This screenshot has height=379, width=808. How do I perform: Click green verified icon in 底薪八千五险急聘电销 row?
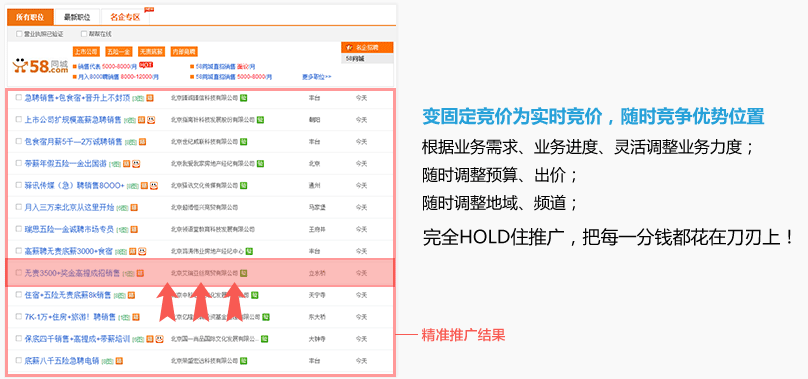coord(244,360)
